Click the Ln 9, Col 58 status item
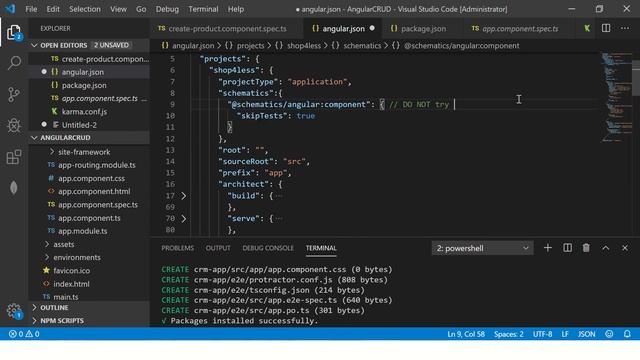 tap(466, 334)
